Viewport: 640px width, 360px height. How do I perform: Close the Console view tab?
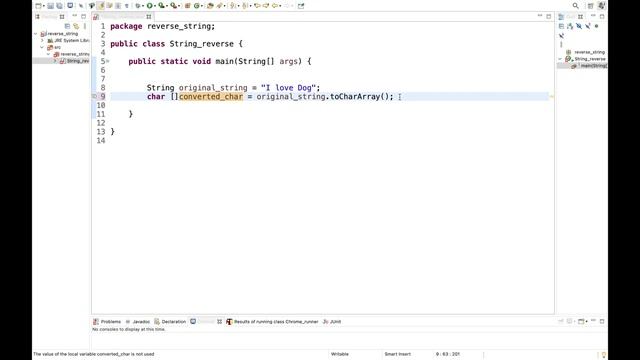point(220,322)
